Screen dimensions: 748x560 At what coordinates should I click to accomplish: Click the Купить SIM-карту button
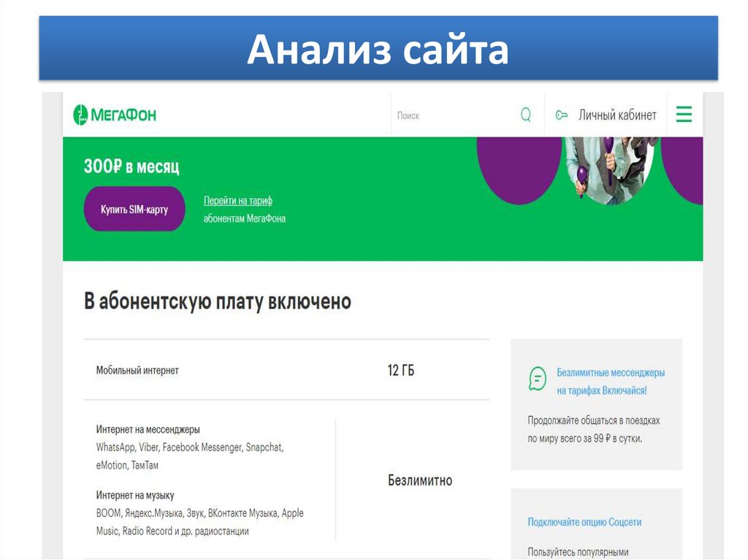coord(134,209)
